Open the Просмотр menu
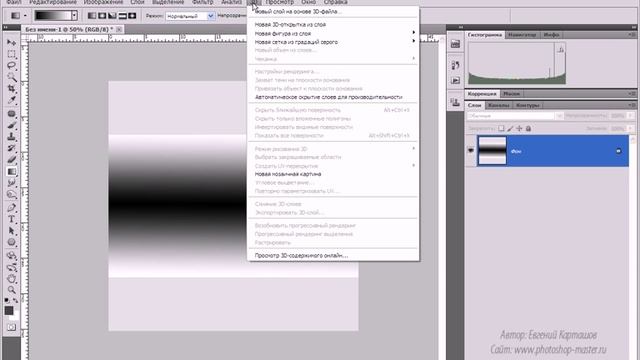The height and width of the screenshot is (360, 640). (280, 2)
